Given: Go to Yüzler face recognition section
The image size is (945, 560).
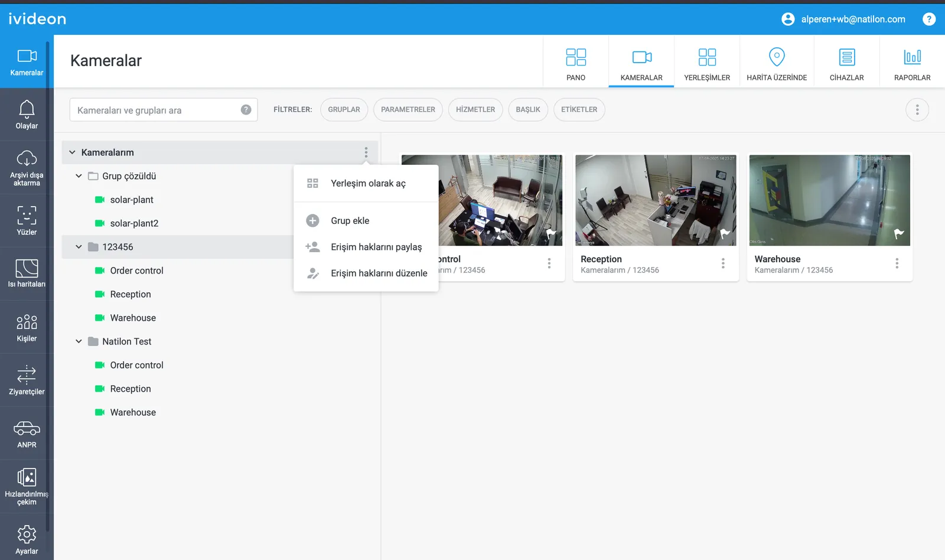Looking at the screenshot, I should [x=27, y=220].
